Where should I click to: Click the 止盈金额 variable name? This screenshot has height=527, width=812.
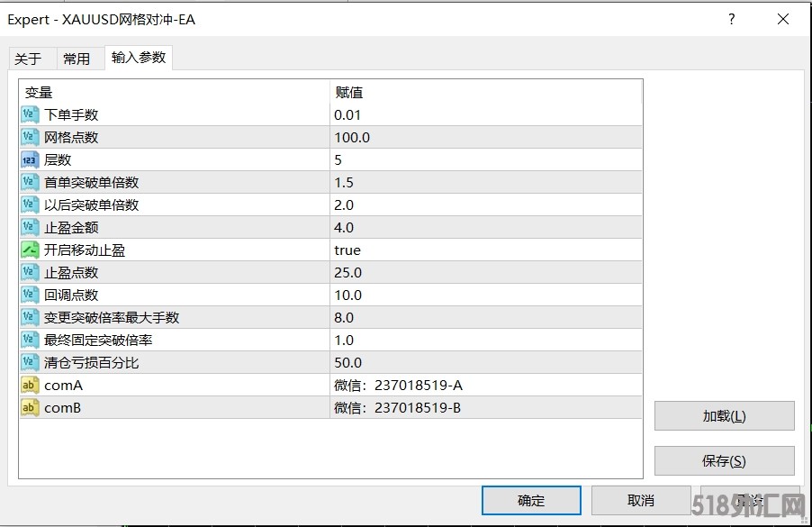point(71,228)
